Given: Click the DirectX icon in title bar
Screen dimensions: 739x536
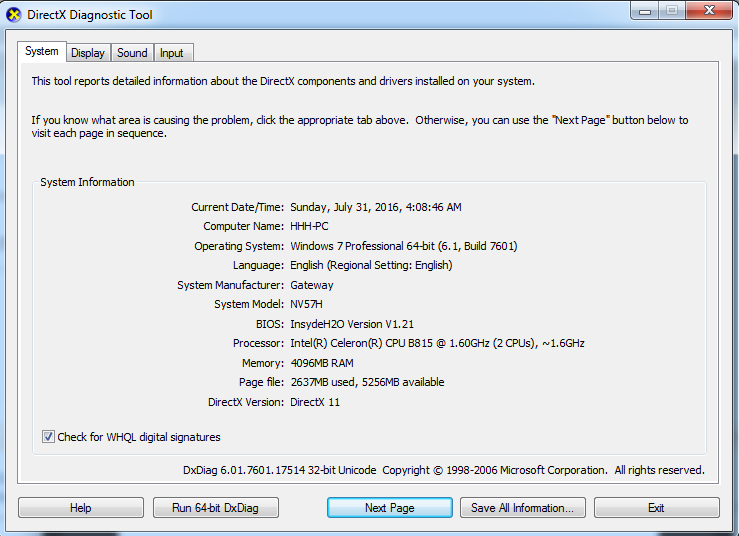Looking at the screenshot, I should 14,15.
